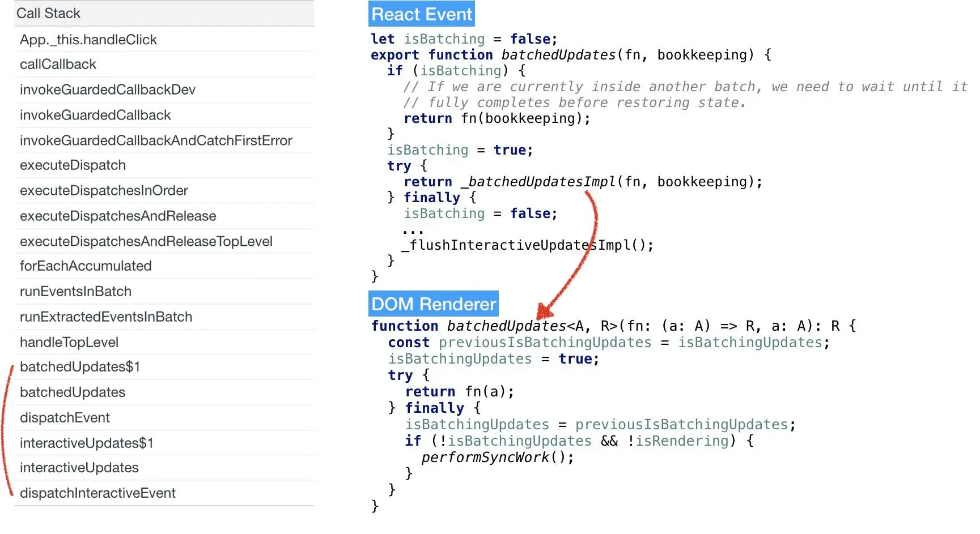The image size is (980, 534).
Task: Click the Call Stack panel header
Action: click(164, 13)
